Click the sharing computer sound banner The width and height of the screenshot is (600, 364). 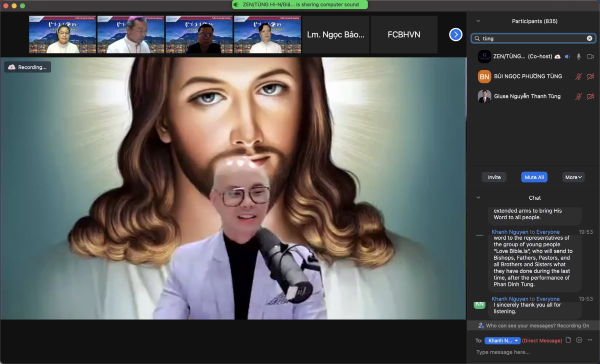[299, 4]
